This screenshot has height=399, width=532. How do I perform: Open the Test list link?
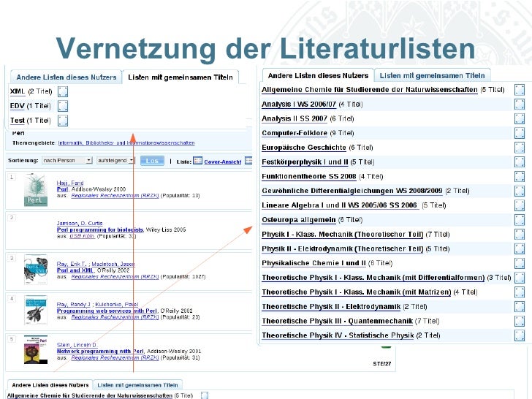point(17,121)
